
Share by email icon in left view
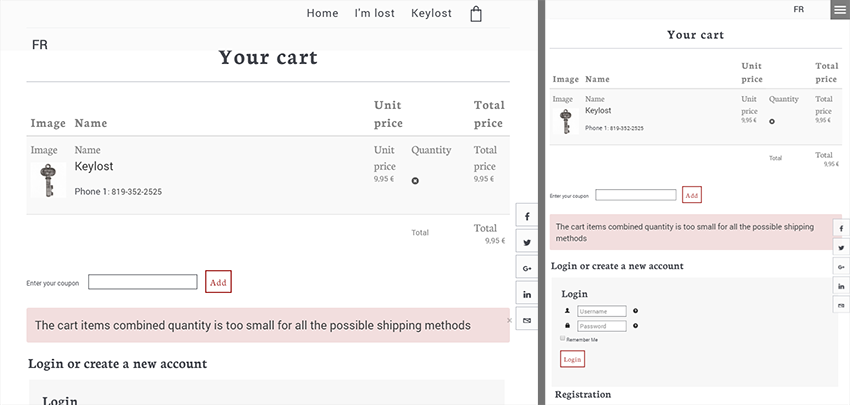click(x=527, y=320)
